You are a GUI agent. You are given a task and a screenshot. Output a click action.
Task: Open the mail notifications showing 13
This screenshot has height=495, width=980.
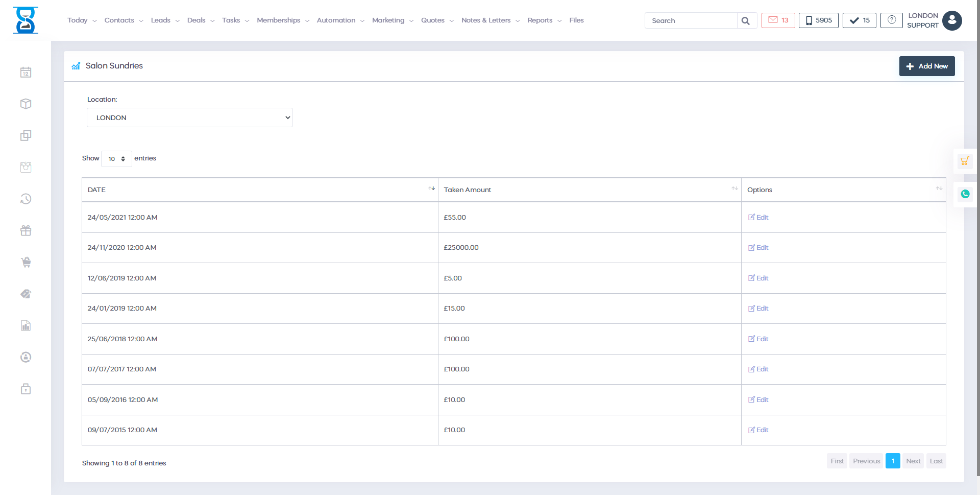click(778, 20)
